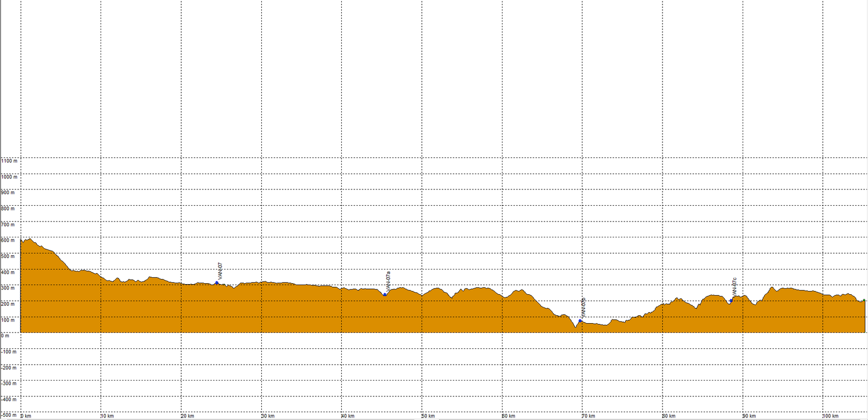Image resolution: width=868 pixels, height=420 pixels.
Task: Click the -100 m elevation axis label
Action: click(9, 352)
